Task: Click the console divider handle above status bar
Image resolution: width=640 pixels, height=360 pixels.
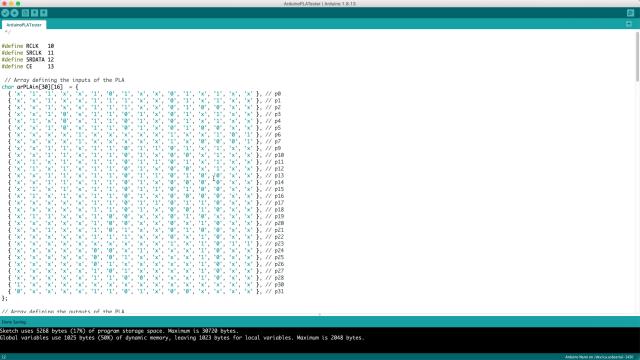Action: click(x=320, y=315)
